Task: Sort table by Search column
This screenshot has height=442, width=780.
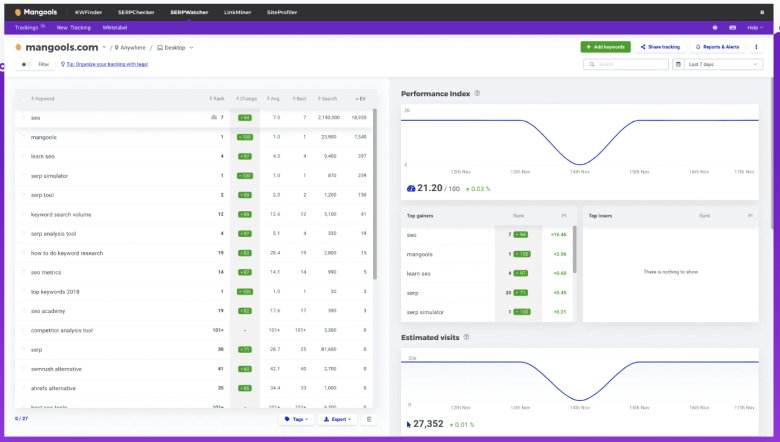Action: point(327,98)
